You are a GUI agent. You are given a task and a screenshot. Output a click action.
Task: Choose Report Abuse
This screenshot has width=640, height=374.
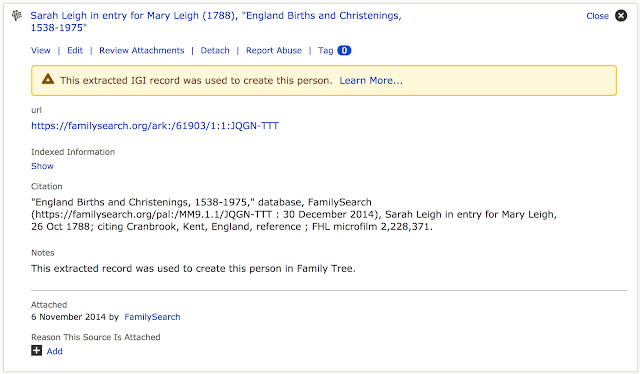274,50
